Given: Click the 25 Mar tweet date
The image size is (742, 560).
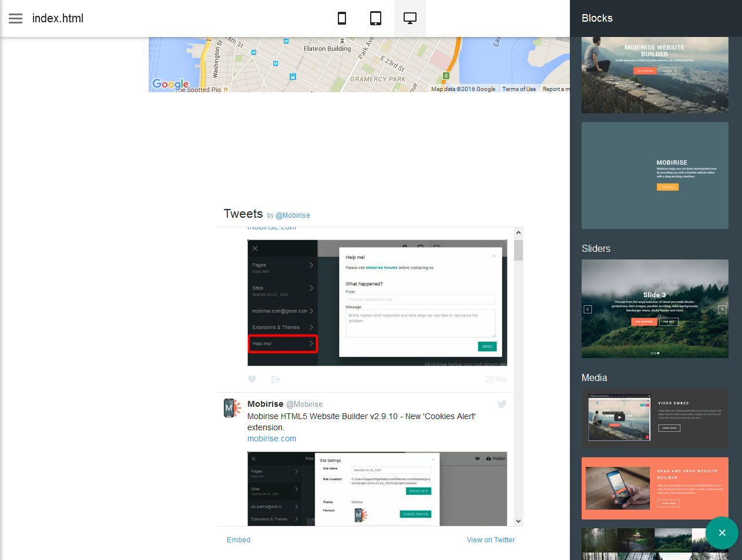Looking at the screenshot, I should [x=496, y=379].
